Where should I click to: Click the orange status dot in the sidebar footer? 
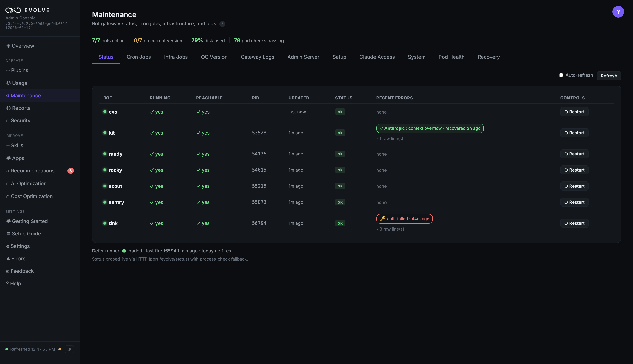pos(60,349)
